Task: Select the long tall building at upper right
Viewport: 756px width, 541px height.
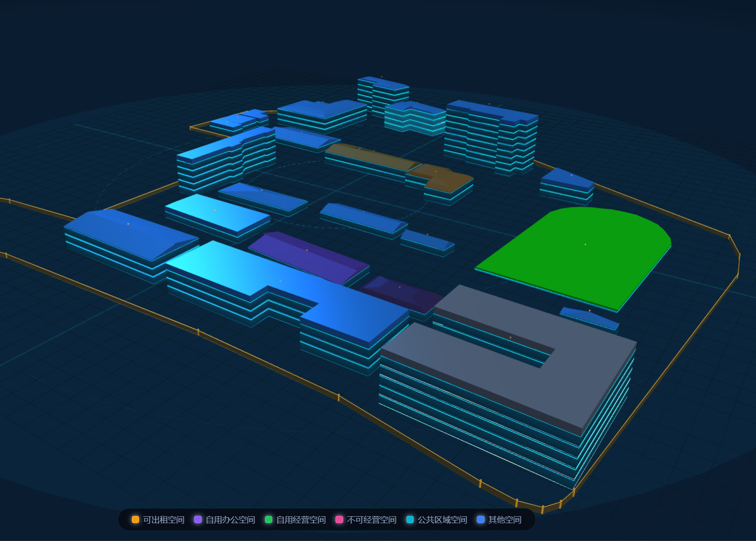Action: point(492,135)
